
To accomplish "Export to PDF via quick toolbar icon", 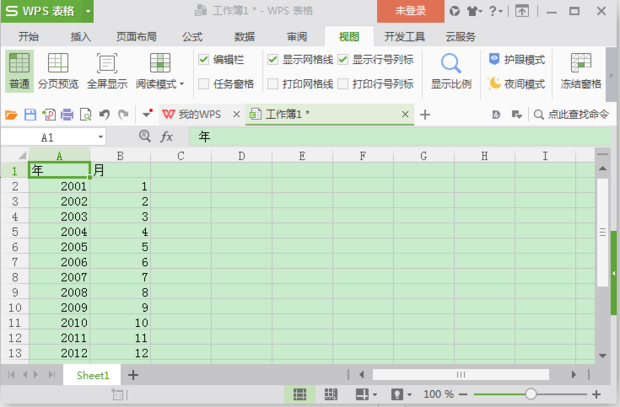I will pos(49,115).
